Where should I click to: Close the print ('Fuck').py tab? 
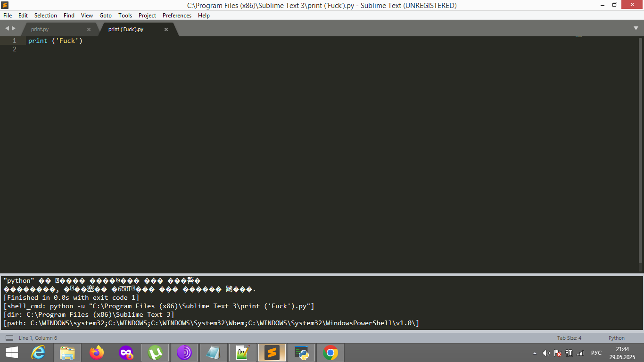pos(166,29)
